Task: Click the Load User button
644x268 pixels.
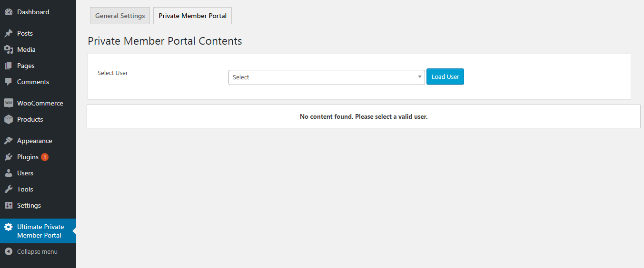Action: point(445,77)
